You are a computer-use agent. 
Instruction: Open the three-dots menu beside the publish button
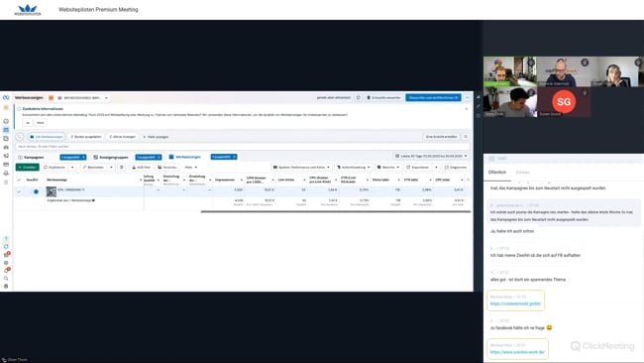pos(467,98)
